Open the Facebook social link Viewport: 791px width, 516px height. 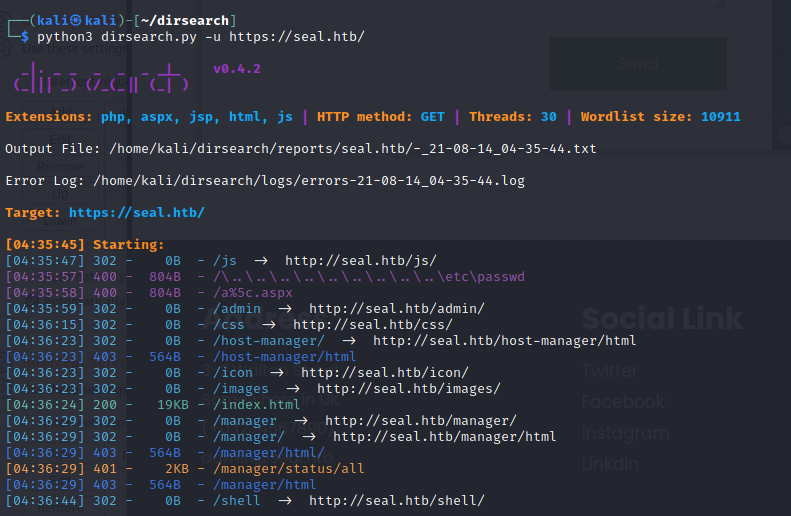(622, 402)
